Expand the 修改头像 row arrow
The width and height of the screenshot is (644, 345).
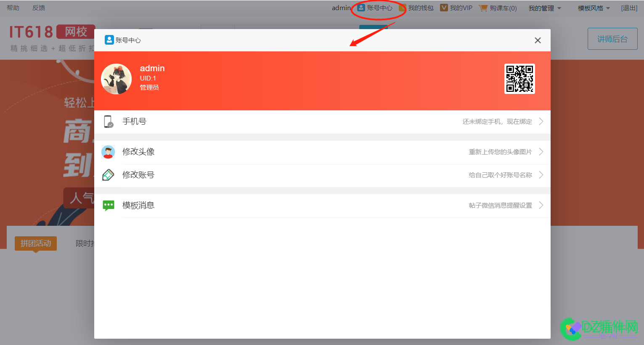click(x=541, y=152)
